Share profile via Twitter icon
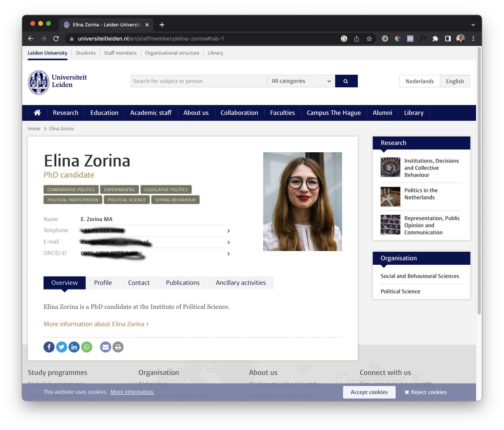 62,347
